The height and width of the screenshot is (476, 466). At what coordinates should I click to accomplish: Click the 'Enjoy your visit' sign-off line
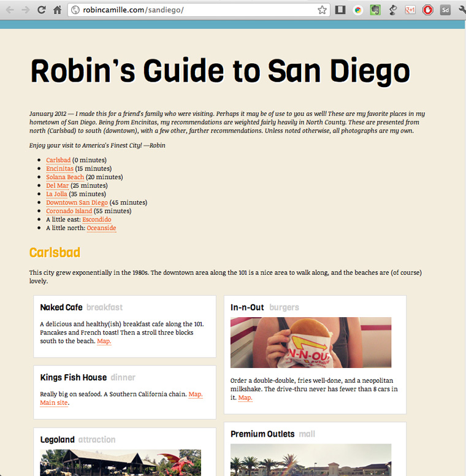pos(97,145)
